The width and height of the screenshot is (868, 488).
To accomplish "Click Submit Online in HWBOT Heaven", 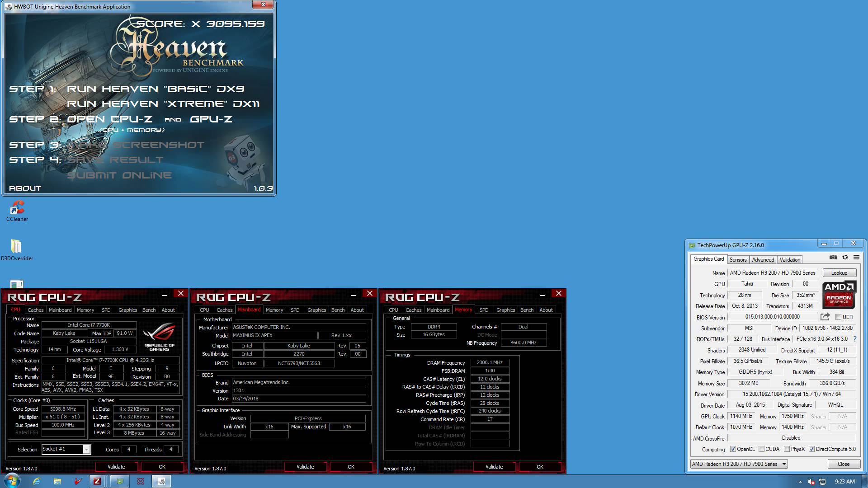I will pos(119,175).
